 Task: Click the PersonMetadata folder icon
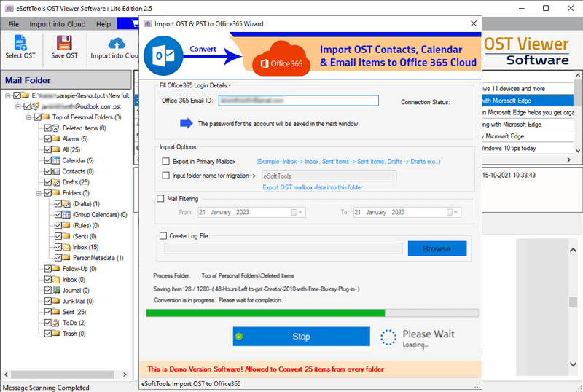pyautogui.click(x=66, y=258)
